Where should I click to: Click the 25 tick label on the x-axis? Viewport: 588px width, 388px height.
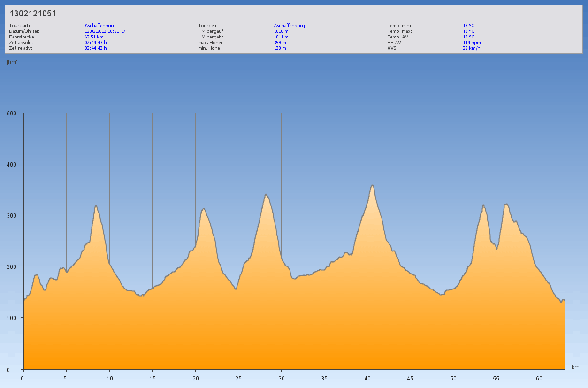tap(238, 378)
